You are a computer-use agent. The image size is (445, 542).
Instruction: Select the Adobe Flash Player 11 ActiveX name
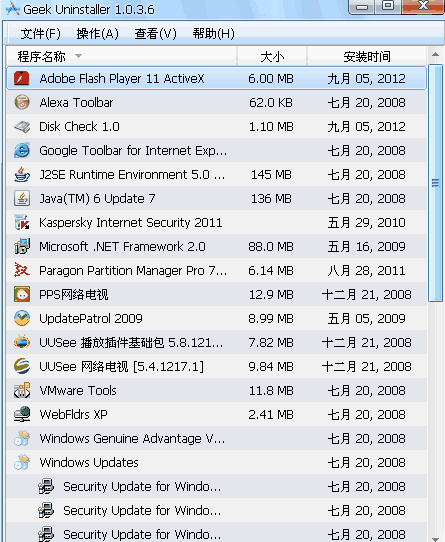pos(122,78)
